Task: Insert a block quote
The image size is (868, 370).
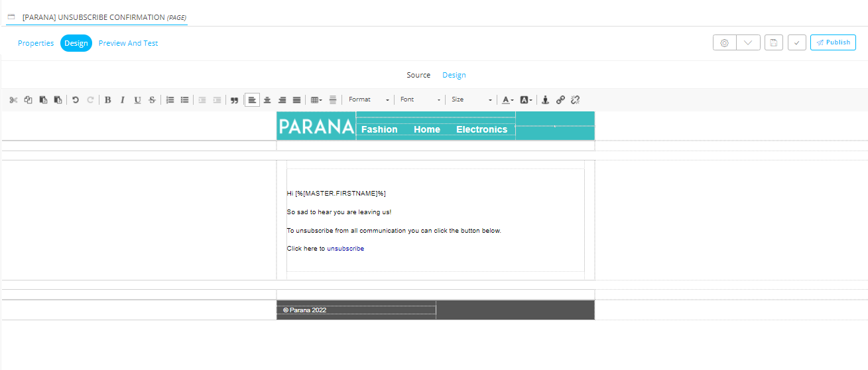Action: [x=234, y=100]
